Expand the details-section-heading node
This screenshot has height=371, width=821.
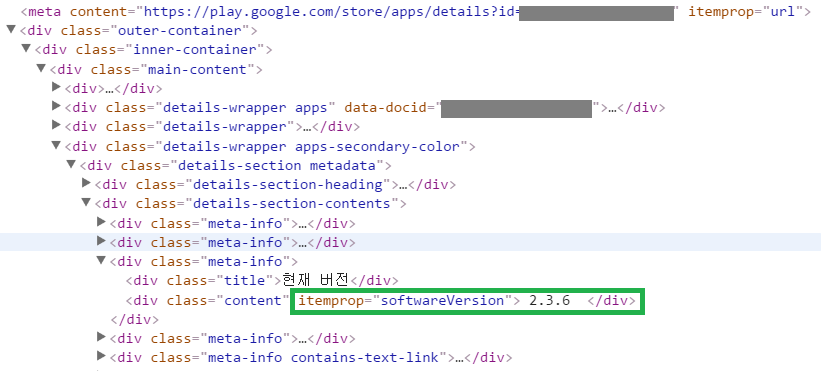click(x=87, y=184)
